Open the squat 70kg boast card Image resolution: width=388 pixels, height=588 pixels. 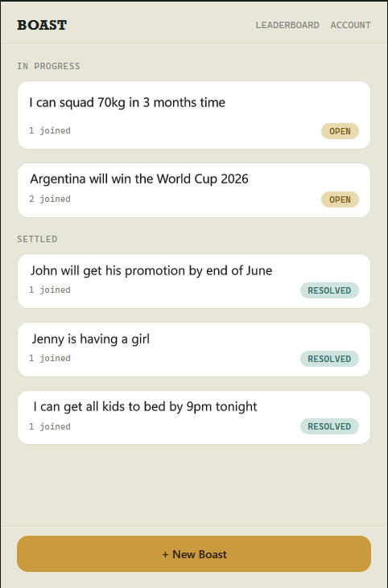tap(194, 115)
